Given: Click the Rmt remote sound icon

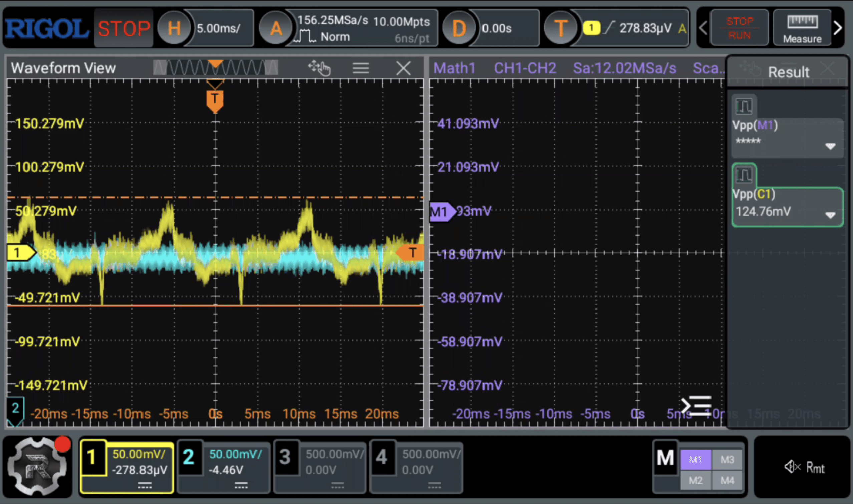Looking at the screenshot, I should pos(804,467).
